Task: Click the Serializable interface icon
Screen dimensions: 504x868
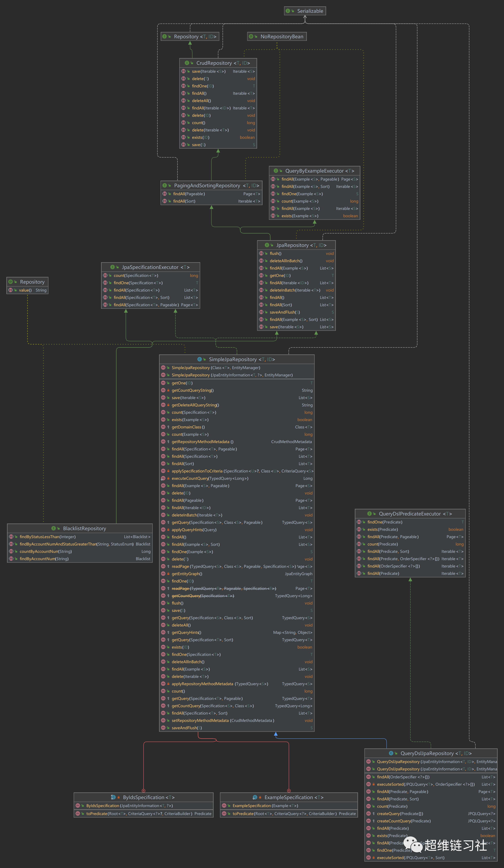Action: point(288,11)
